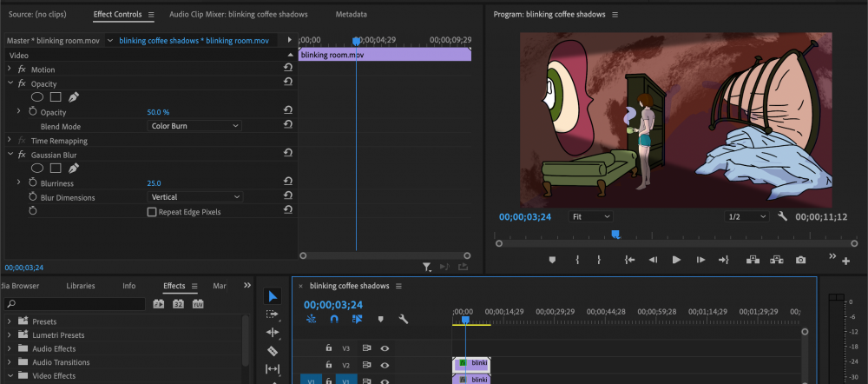Image resolution: width=868 pixels, height=384 pixels.
Task: Expand the Motion effect properties
Action: point(10,69)
